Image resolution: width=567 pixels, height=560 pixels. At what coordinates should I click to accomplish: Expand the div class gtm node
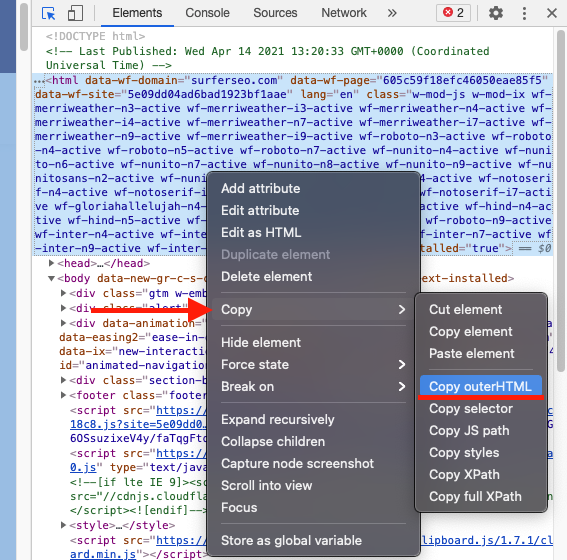[63, 293]
